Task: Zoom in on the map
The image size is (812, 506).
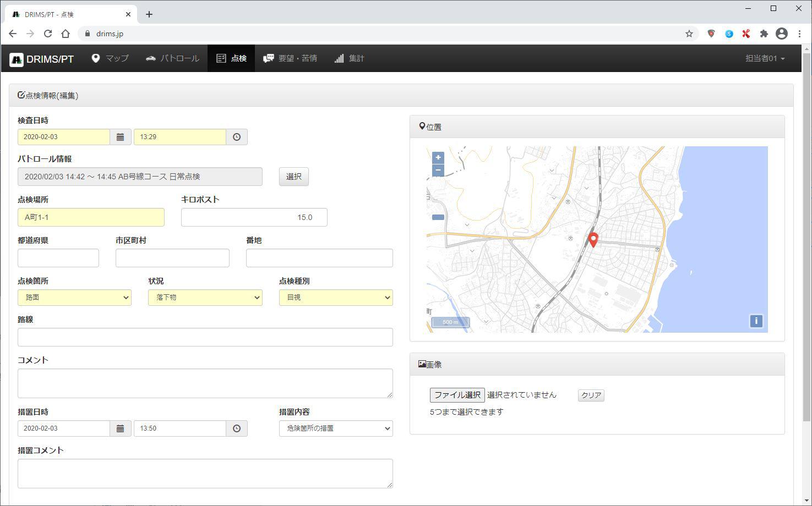Action: [x=438, y=158]
